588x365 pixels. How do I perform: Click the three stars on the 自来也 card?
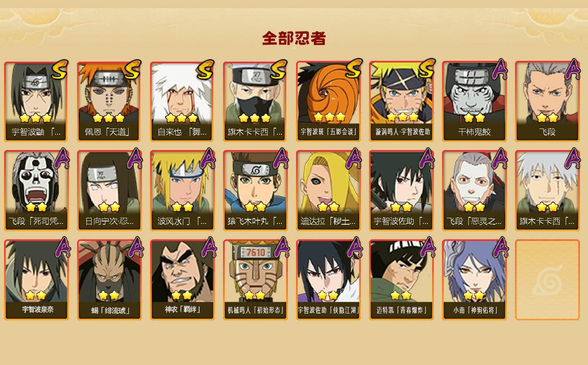182,118
